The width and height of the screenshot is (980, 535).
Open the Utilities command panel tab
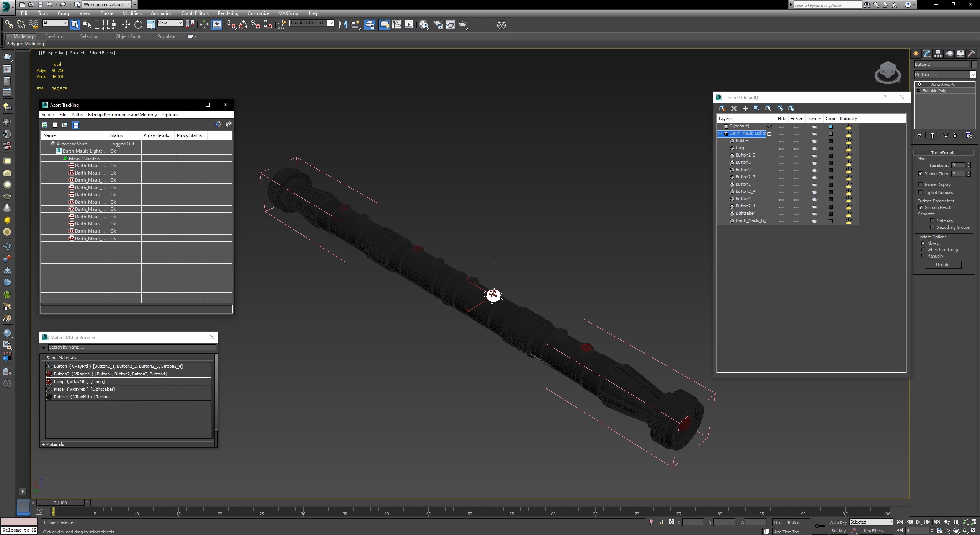pyautogui.click(x=971, y=54)
